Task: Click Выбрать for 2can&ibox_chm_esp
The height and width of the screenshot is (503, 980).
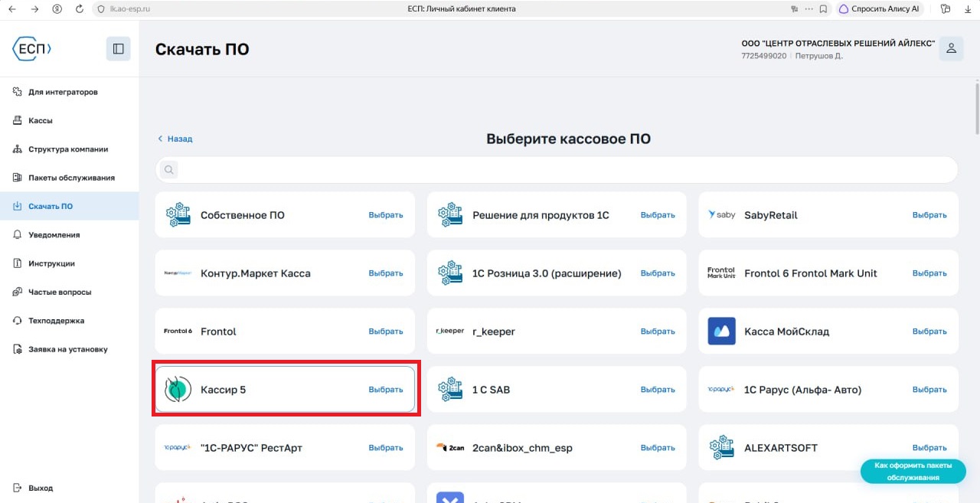Action: pyautogui.click(x=658, y=448)
